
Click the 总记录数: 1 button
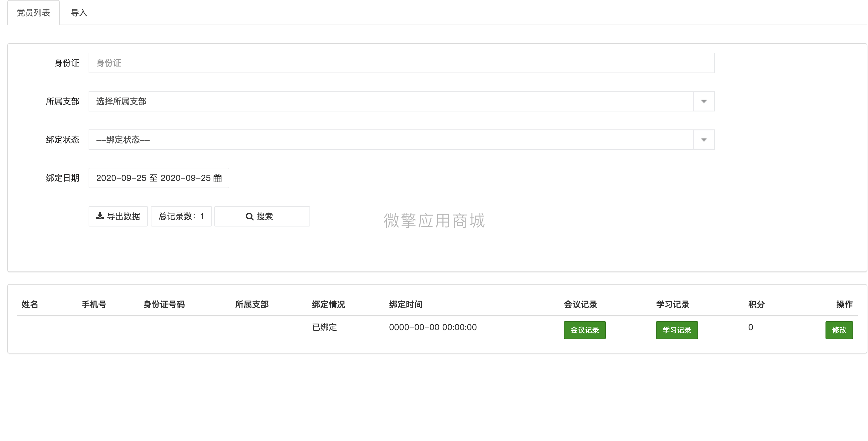pos(181,216)
